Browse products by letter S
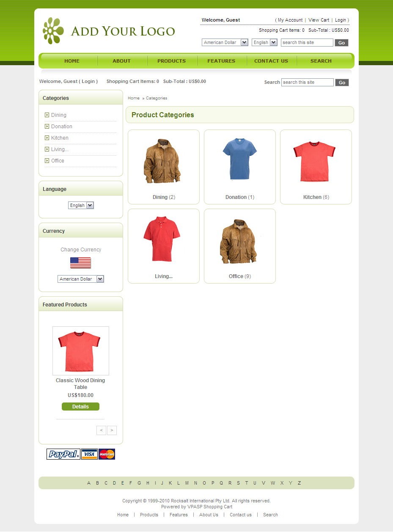Viewport: 393px width, 532px height. click(238, 483)
